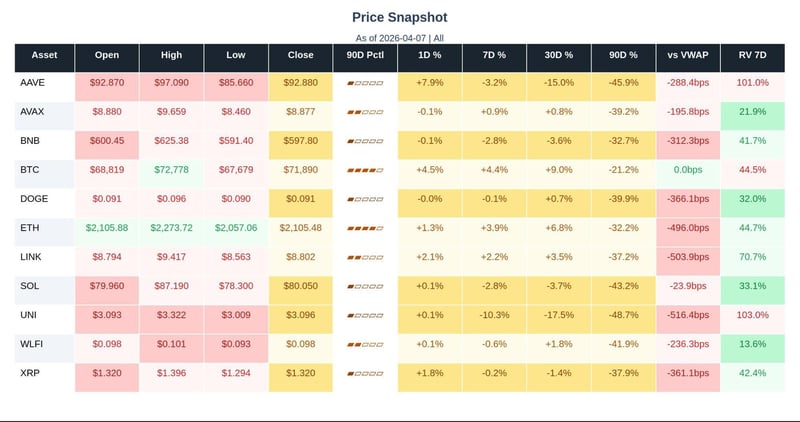Screen dimensions: 800x422
Task: Click the 90D percentile bar for UNI
Action: point(364,315)
